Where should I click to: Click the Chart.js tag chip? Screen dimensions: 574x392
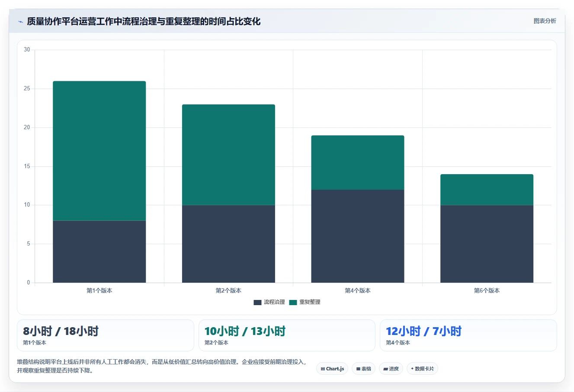(x=332, y=369)
